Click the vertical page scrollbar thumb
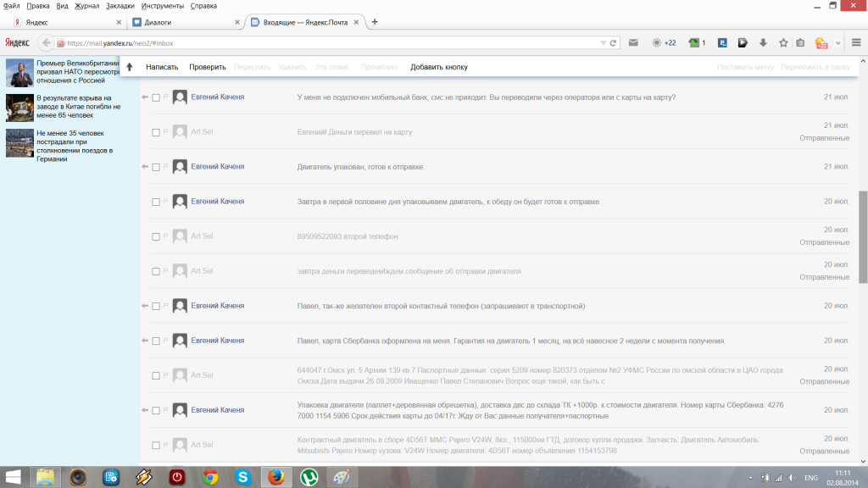Viewport: 868px width, 488px height. tap(863, 237)
